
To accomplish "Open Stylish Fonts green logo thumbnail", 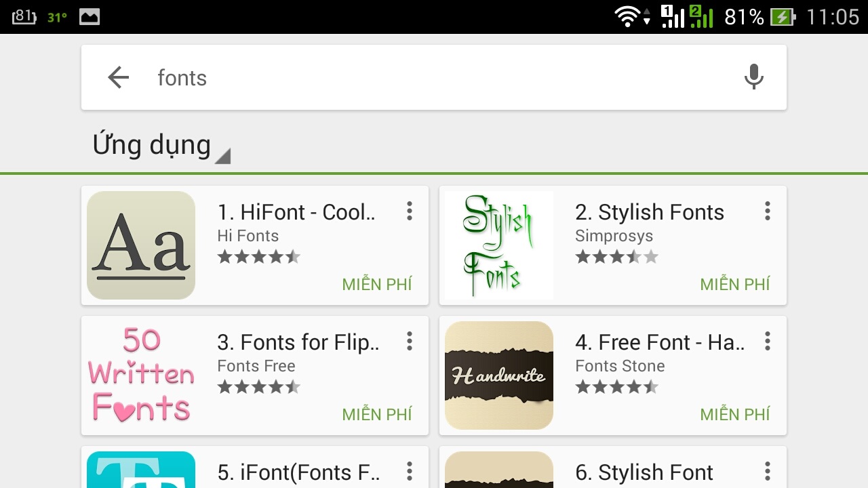I will [x=499, y=245].
